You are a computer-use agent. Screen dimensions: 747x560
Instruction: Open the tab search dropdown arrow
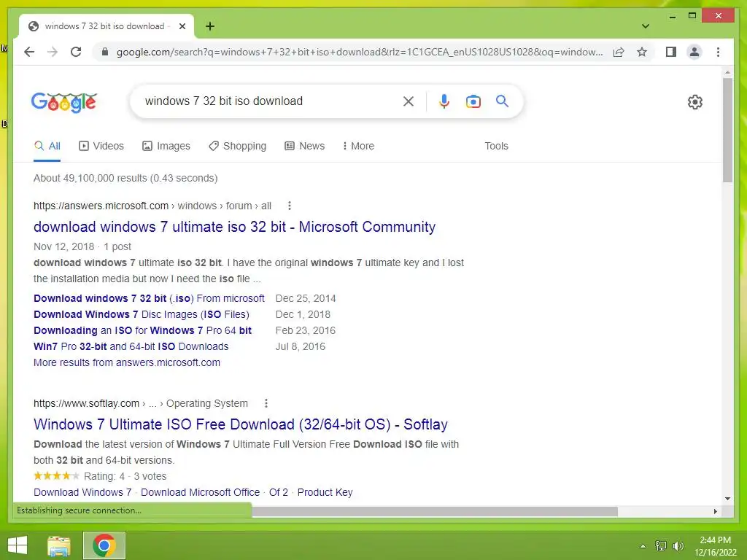(x=645, y=26)
